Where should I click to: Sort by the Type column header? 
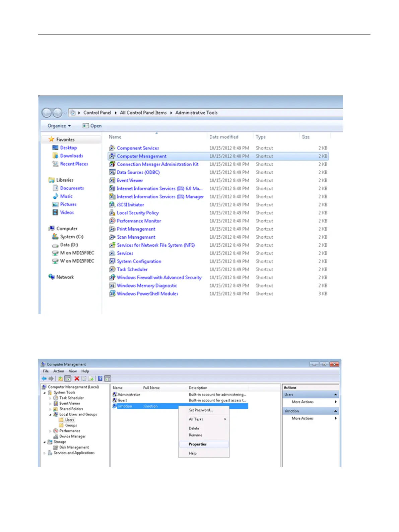[261, 137]
